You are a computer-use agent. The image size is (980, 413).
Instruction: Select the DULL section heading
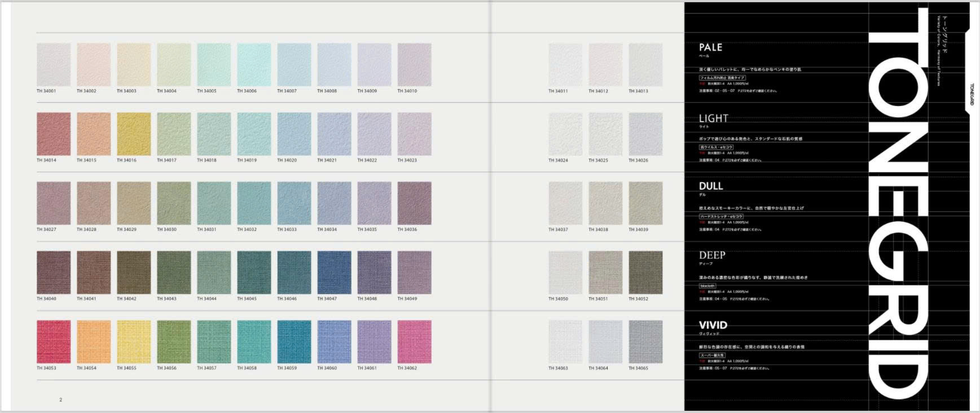[711, 186]
